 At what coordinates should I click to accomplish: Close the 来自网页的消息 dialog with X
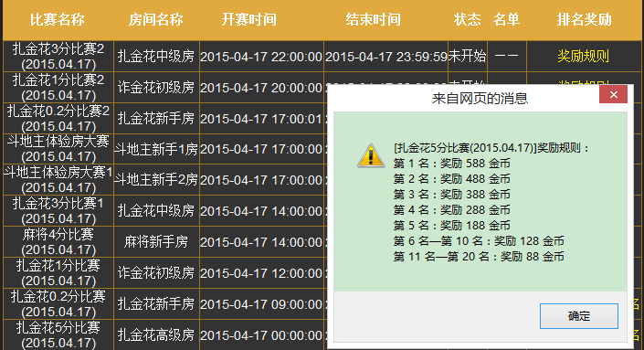pos(613,94)
